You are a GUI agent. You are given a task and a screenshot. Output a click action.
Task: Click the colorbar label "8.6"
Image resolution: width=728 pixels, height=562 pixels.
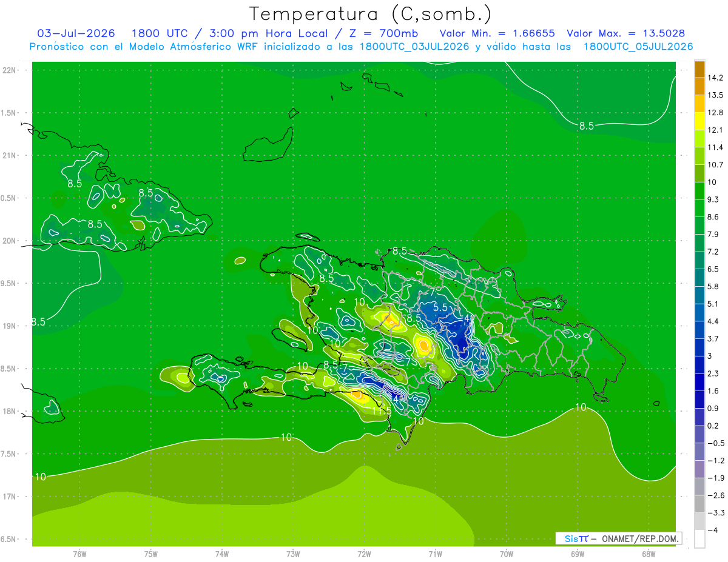[712, 217]
